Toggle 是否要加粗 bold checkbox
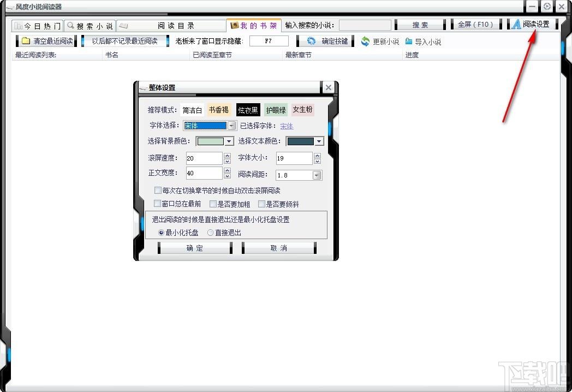 [x=213, y=204]
